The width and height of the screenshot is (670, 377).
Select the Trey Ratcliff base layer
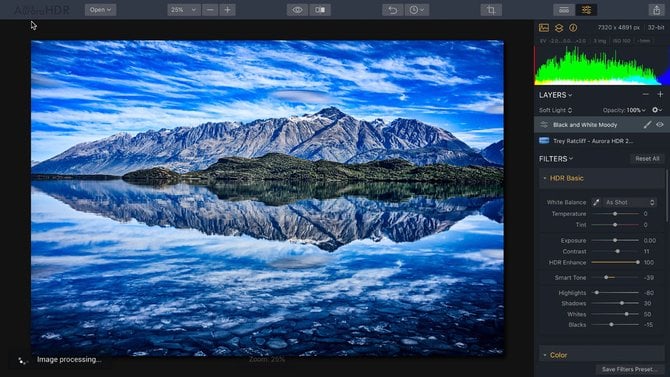click(602, 141)
